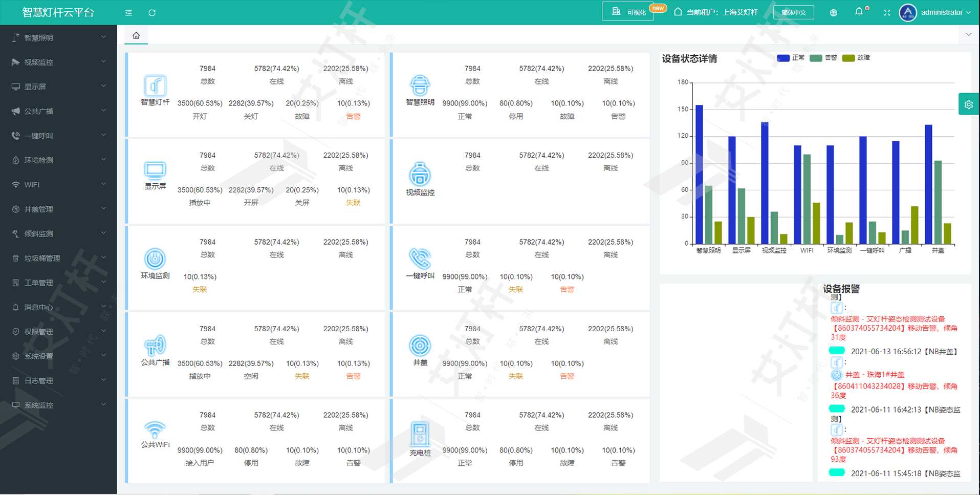Click the 告警 label in 一键呼叫 card
980x495 pixels.
point(567,290)
